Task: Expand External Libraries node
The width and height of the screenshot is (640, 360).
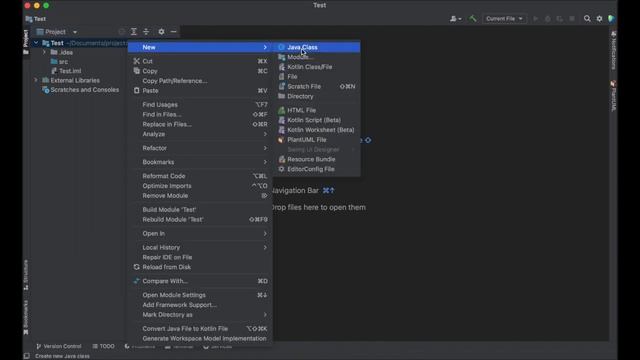Action: point(36,80)
